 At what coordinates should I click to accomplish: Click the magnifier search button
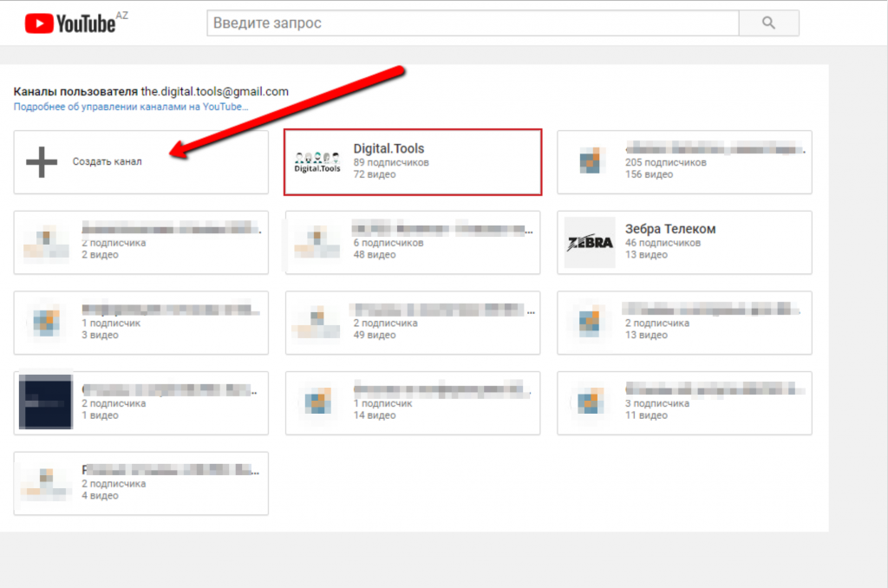coord(768,23)
